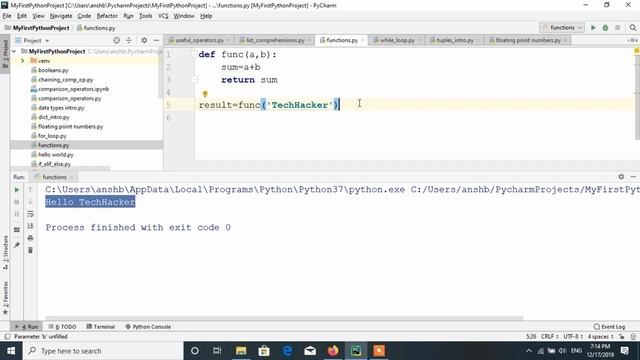Open the Refactor menu

107,16
